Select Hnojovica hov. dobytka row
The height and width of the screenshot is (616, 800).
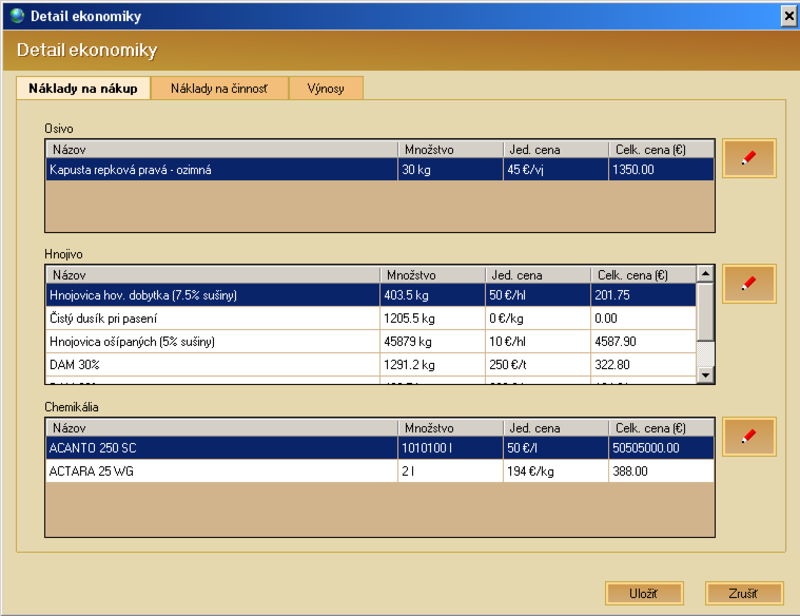pos(371,295)
